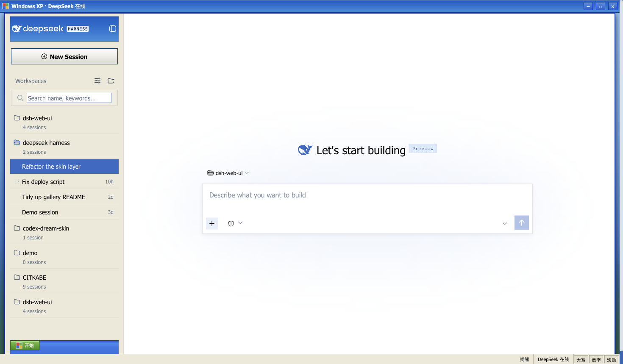Click the 2d timestamp on Tidy up gallery README
623x364 pixels.
(111, 197)
